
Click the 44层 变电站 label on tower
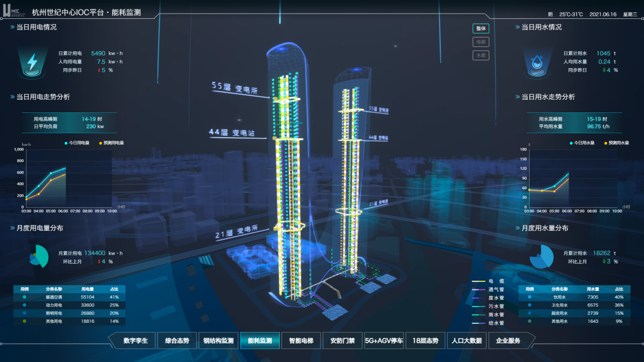point(231,133)
